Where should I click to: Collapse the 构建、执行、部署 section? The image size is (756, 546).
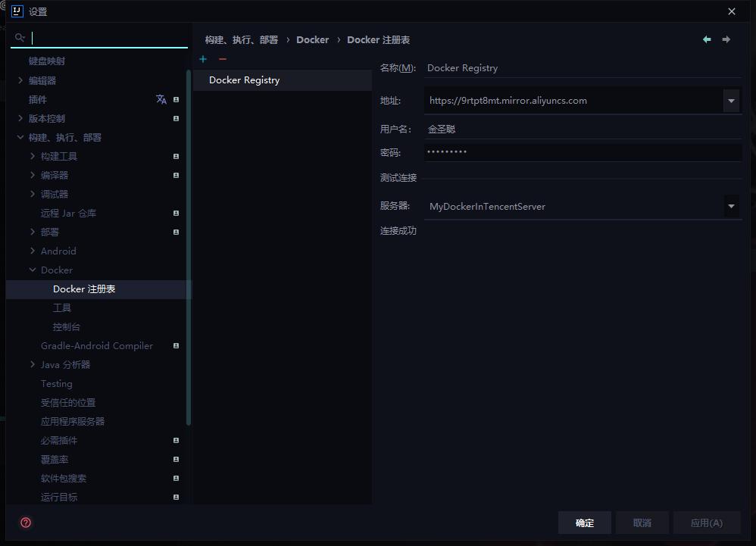click(x=21, y=137)
